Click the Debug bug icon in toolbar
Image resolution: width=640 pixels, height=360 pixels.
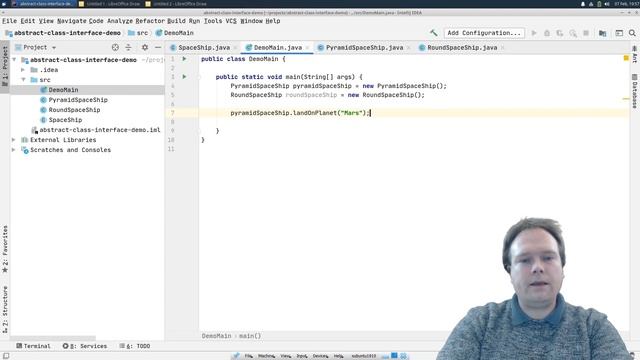547,33
